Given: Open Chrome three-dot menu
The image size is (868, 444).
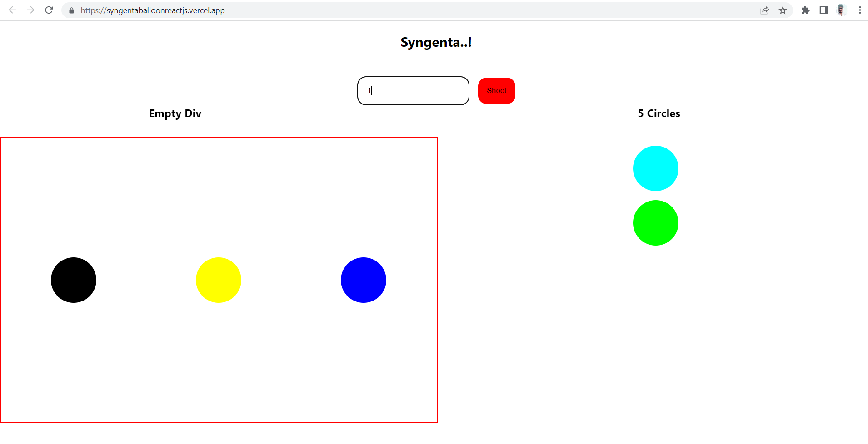Looking at the screenshot, I should (x=860, y=10).
